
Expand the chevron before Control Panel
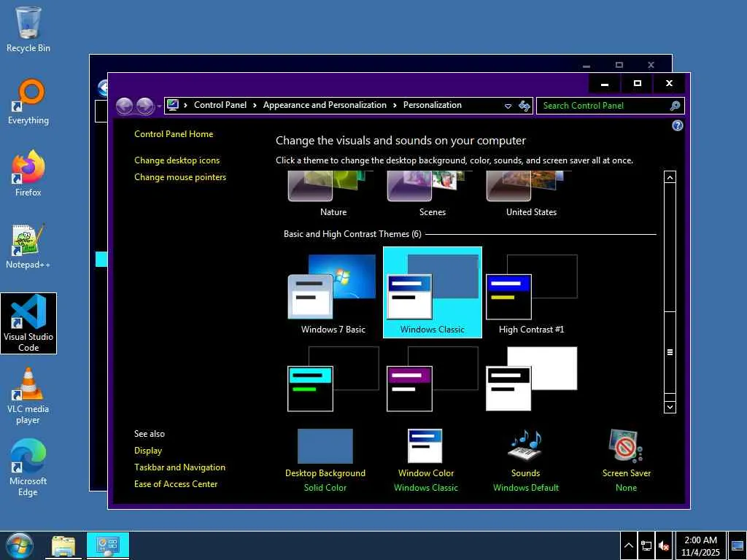tap(185, 105)
